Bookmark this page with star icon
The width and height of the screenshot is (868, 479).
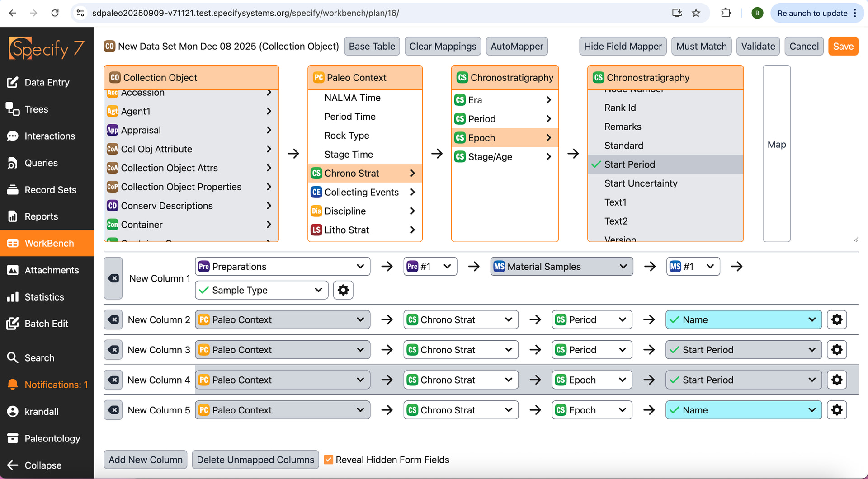pyautogui.click(x=696, y=13)
